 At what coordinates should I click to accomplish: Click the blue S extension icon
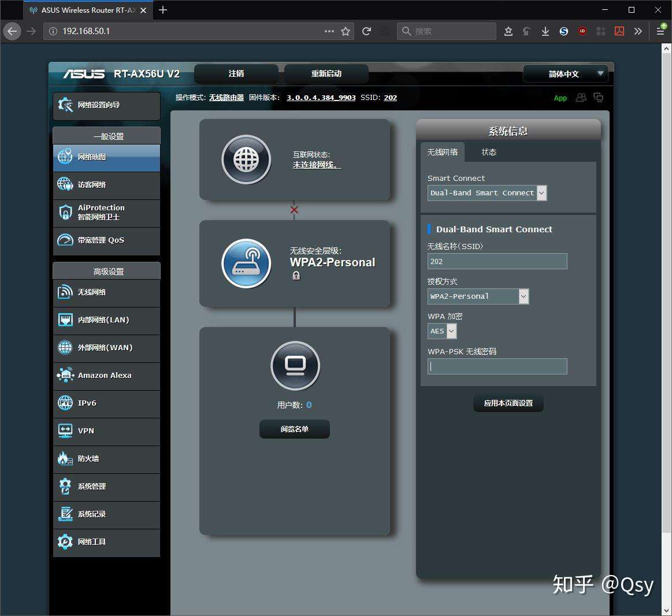click(x=563, y=31)
